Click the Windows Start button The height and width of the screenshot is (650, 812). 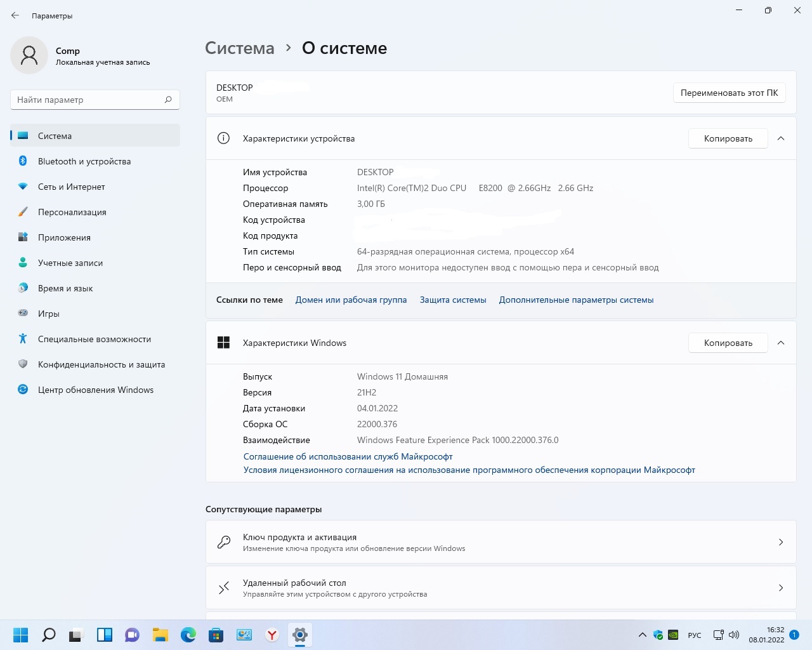tap(21, 635)
